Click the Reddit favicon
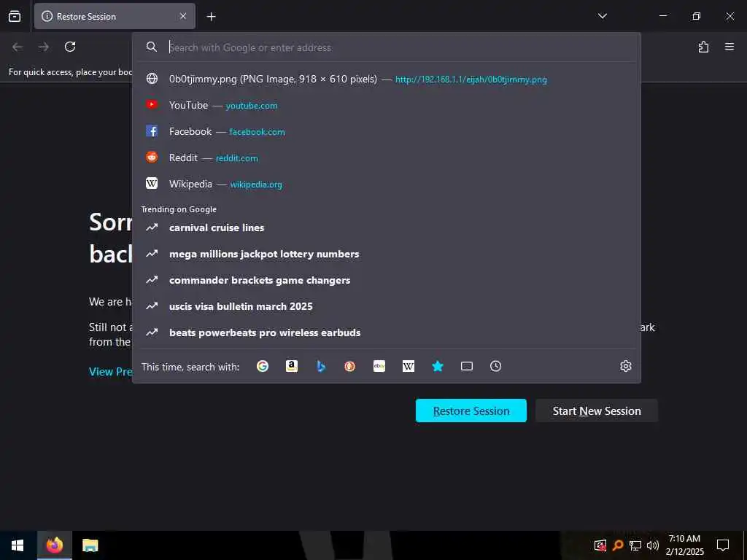 (x=152, y=157)
